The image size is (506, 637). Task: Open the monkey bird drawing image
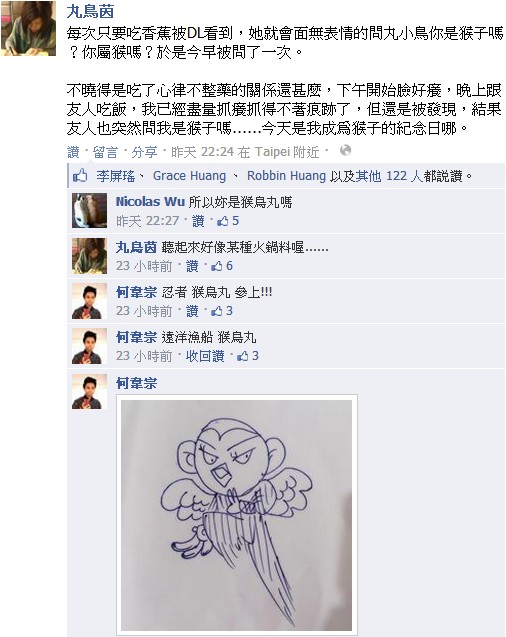point(237,515)
